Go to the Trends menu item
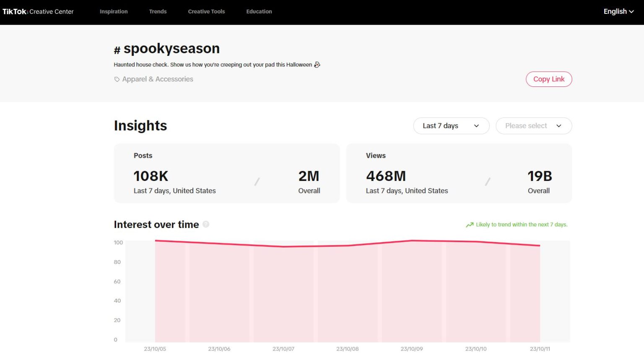644x363 pixels. tap(158, 12)
